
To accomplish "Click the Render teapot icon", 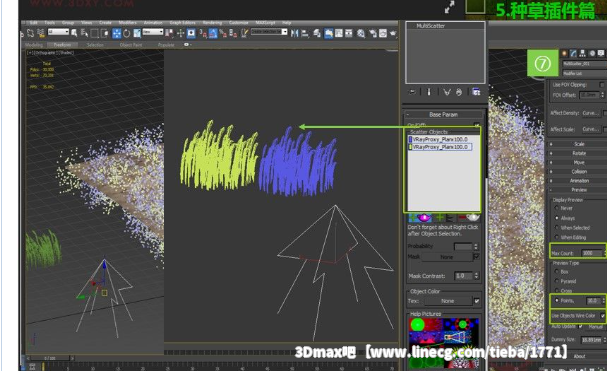I will tap(393, 33).
